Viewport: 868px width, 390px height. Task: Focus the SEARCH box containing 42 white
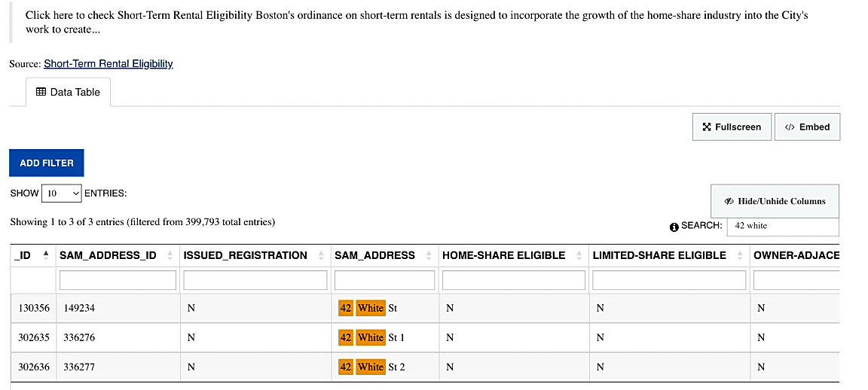click(783, 226)
